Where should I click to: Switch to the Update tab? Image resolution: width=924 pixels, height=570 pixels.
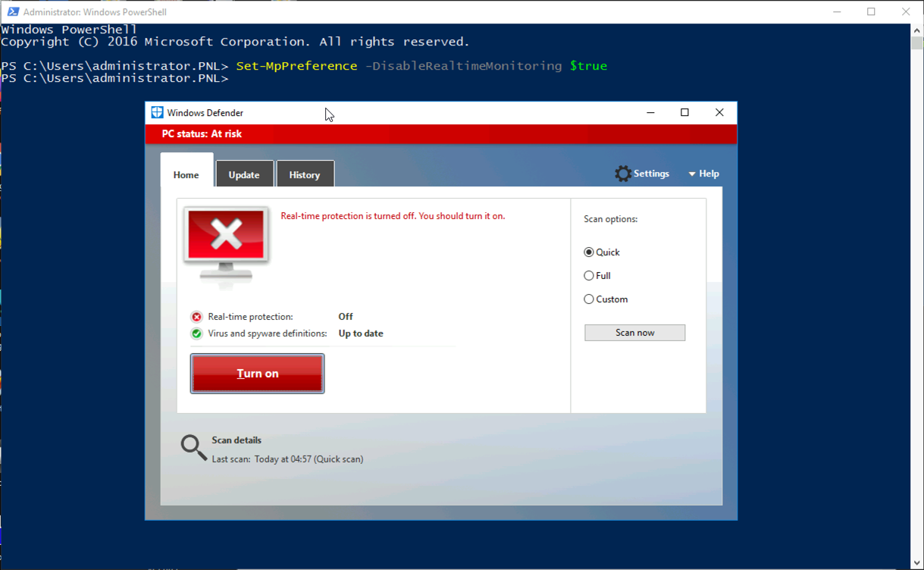tap(244, 174)
